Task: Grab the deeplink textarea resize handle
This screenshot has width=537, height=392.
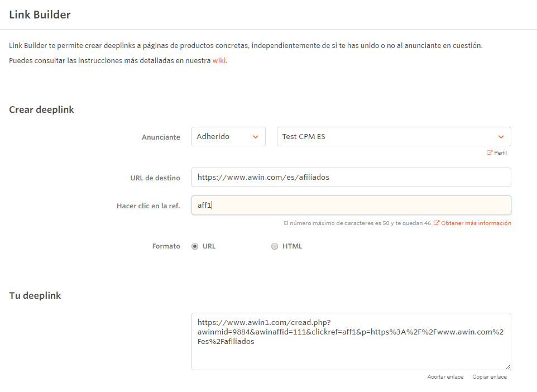Action: click(508, 367)
